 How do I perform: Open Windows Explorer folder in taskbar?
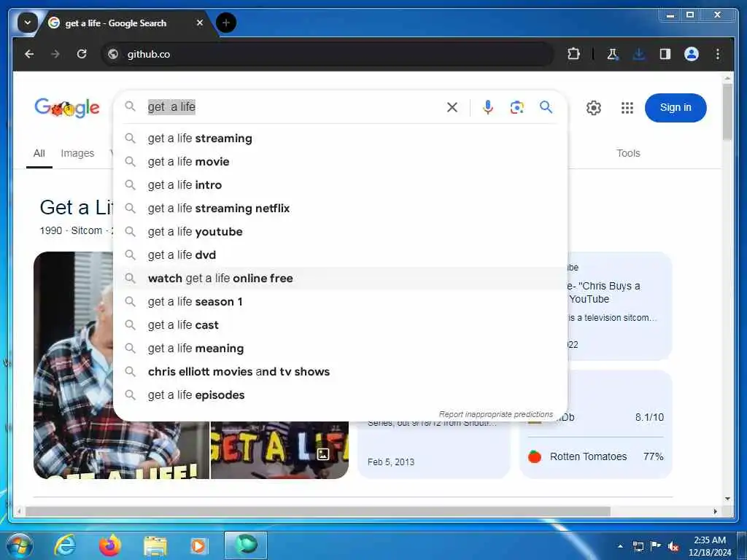pyautogui.click(x=155, y=545)
